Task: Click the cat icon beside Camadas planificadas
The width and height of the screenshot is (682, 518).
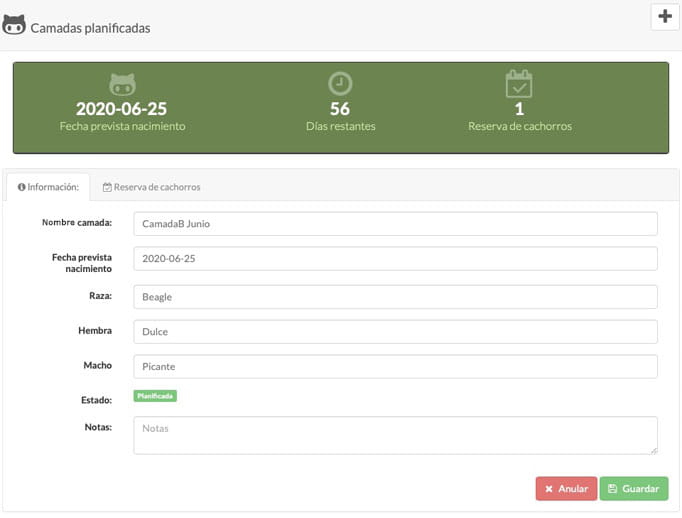Action: pyautogui.click(x=14, y=25)
